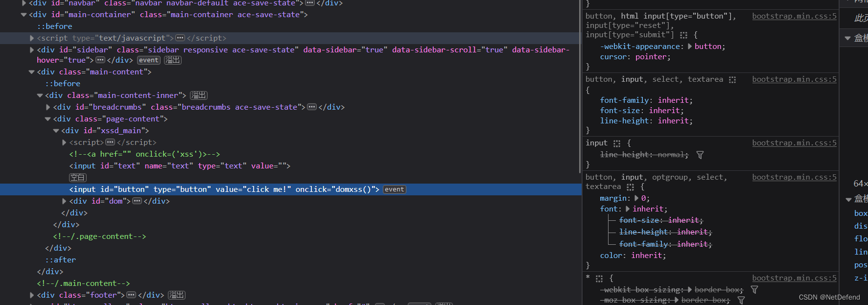The image size is (868, 305).
Task: Select the input id="text" element row
Action: (290, 166)
